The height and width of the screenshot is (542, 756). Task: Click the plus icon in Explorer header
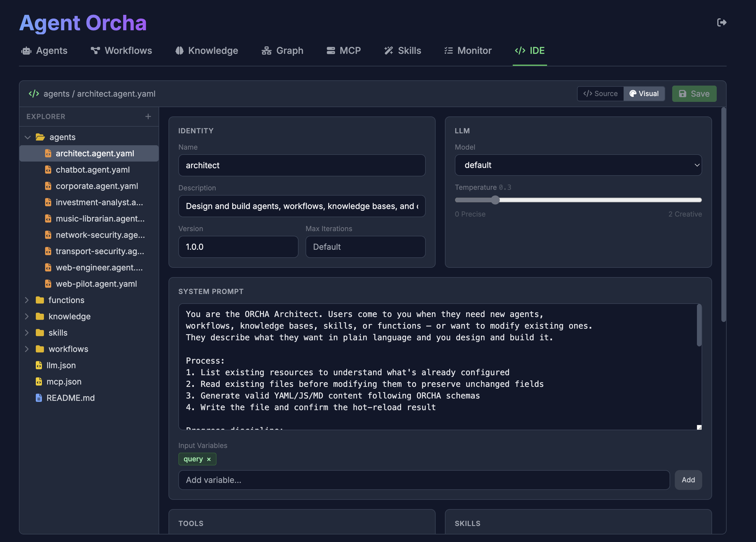click(x=148, y=116)
